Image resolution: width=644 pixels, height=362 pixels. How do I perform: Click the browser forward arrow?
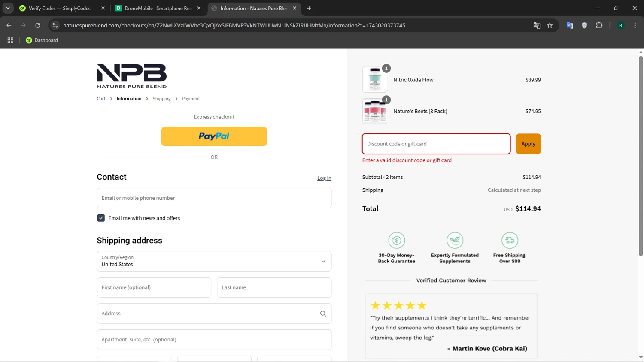tap(23, 25)
